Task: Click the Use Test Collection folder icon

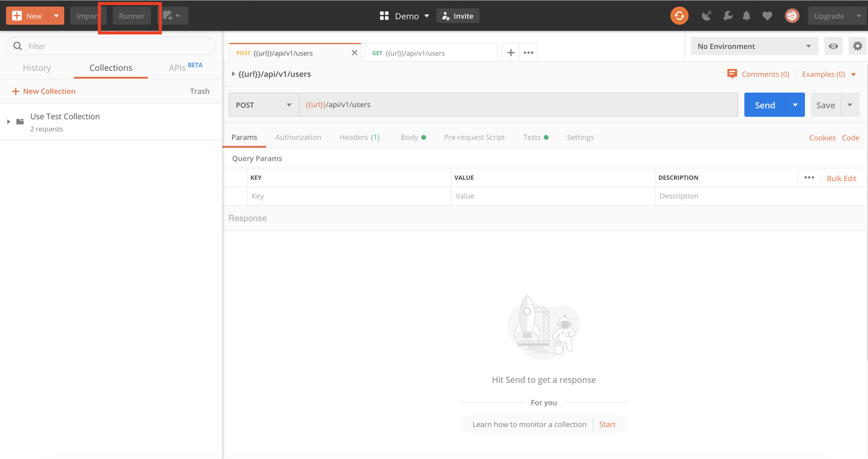Action: (20, 121)
